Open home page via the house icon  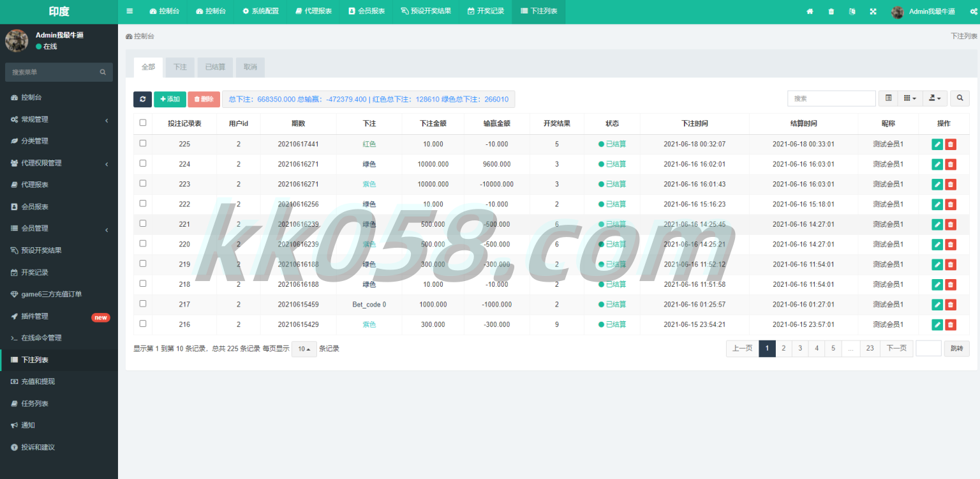coord(810,11)
